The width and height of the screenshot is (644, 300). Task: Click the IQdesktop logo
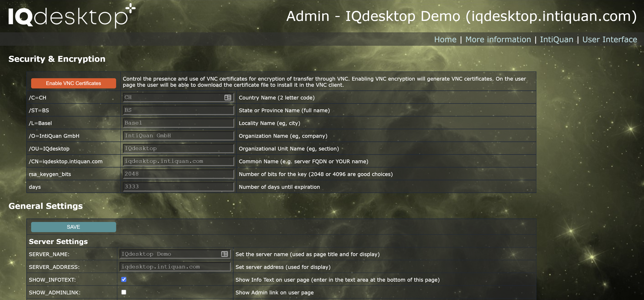(72, 16)
